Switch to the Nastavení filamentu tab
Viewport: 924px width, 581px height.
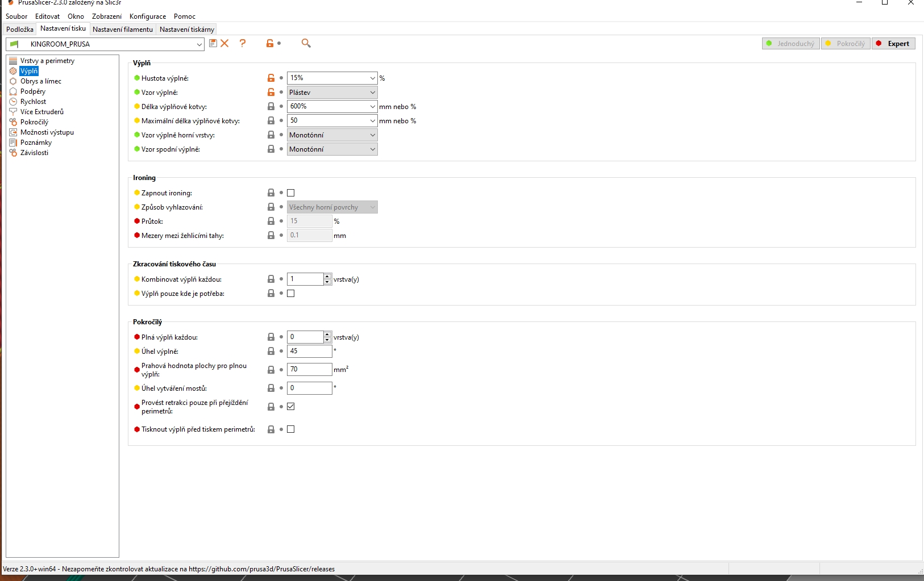click(x=123, y=29)
